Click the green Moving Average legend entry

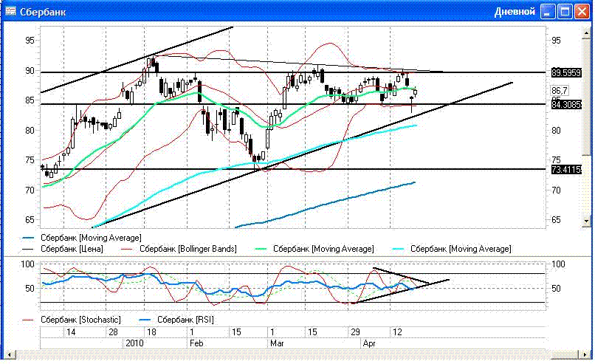click(314, 249)
